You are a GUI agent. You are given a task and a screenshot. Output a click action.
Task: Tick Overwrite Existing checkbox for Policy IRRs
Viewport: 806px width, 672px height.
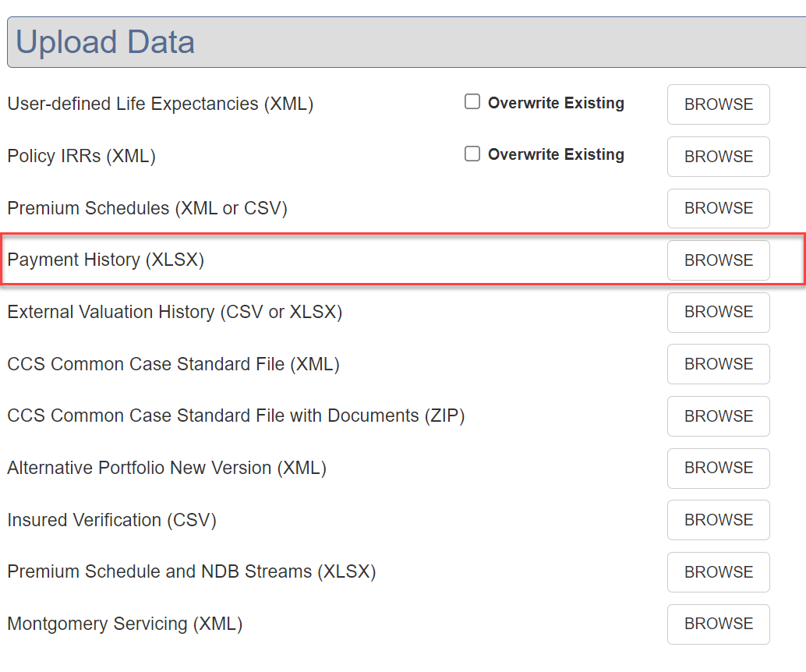(x=472, y=154)
